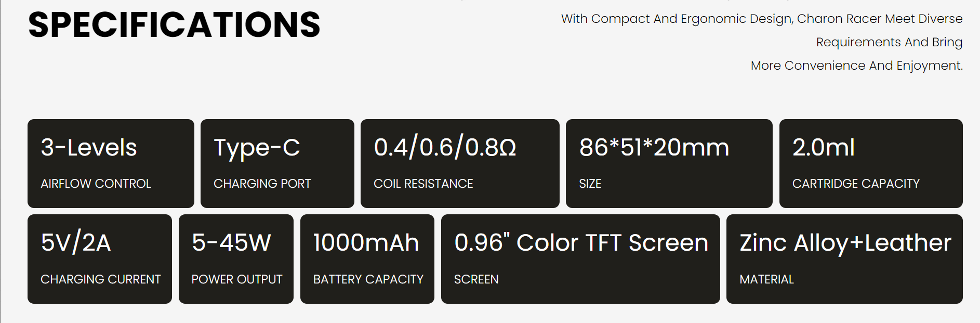Click the 3-Levels airflow value text
Viewport: 980px width, 323px height.
89,148
